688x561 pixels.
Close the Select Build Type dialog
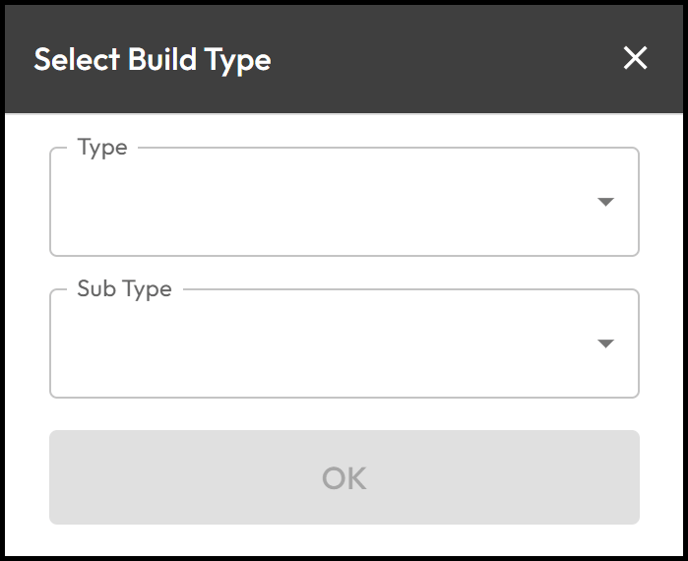(x=635, y=58)
